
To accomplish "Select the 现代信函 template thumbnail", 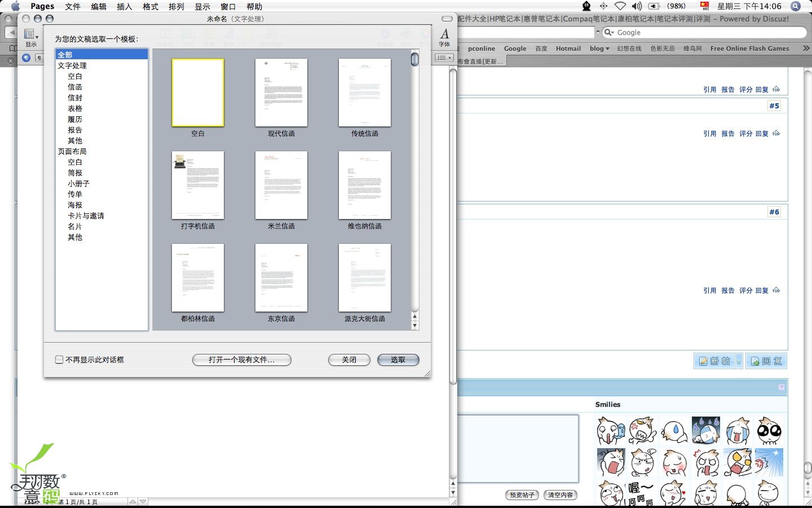I will (281, 93).
